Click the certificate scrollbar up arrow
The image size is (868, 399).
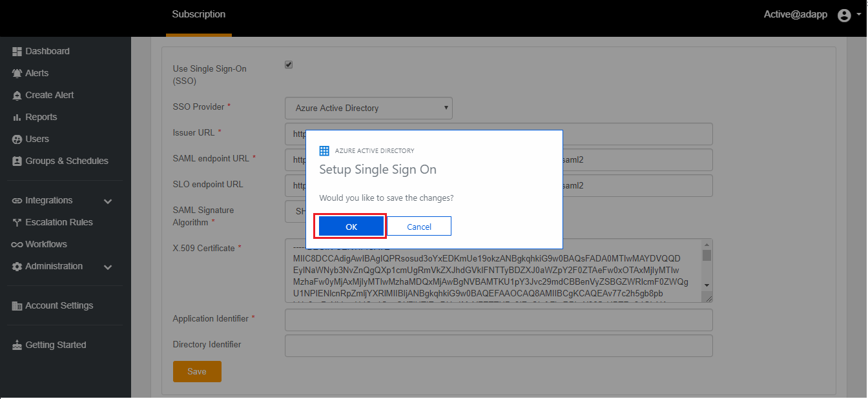707,245
